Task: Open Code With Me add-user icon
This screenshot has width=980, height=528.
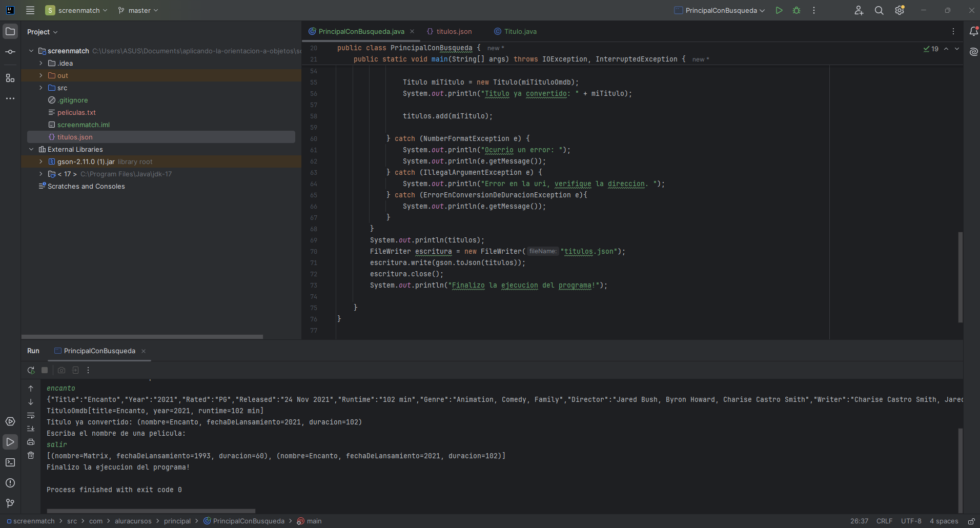Action: click(x=859, y=10)
